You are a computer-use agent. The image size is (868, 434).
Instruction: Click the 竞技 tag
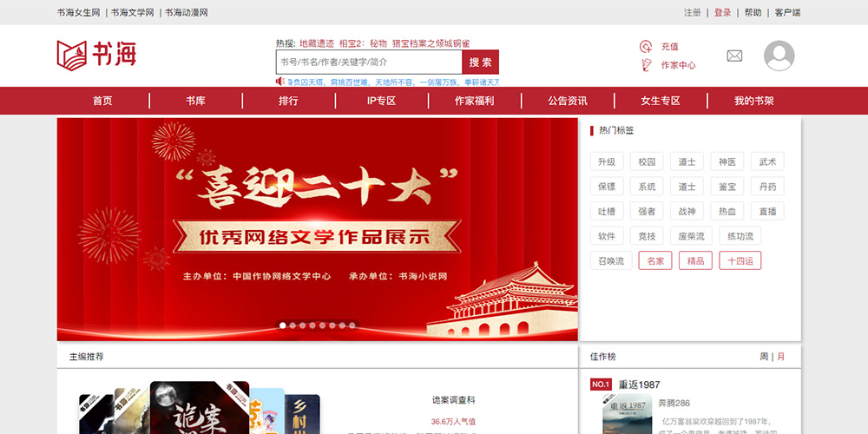[647, 236]
